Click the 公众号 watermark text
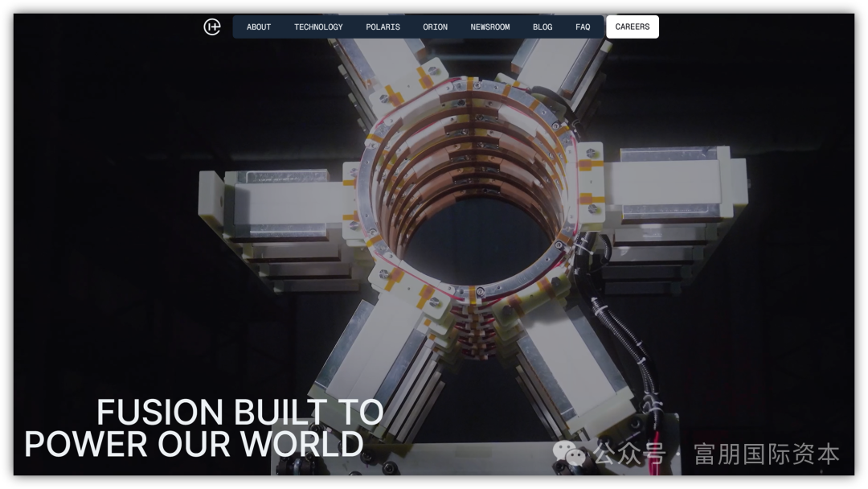Image resolution: width=868 pixels, height=489 pixels. click(629, 453)
